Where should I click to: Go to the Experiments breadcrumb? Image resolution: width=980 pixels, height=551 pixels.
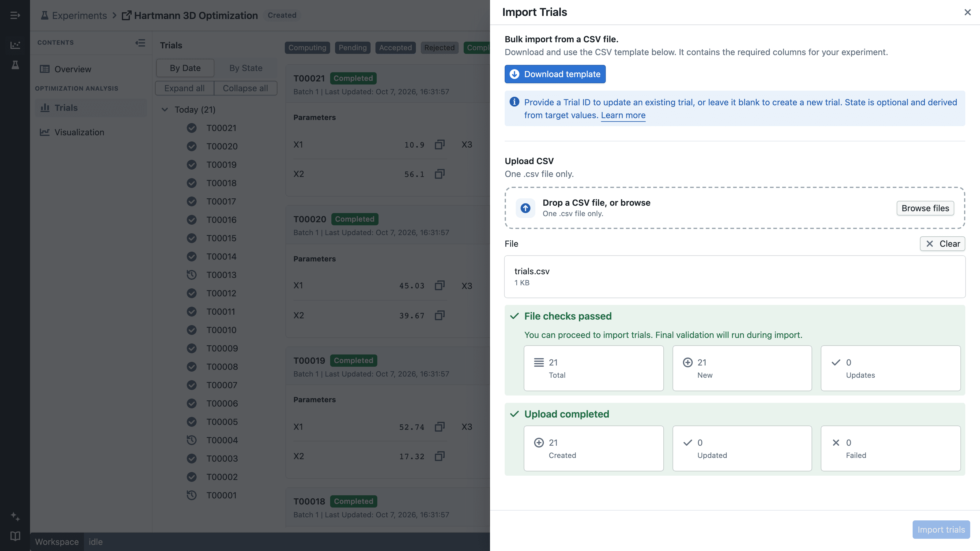coord(74,15)
